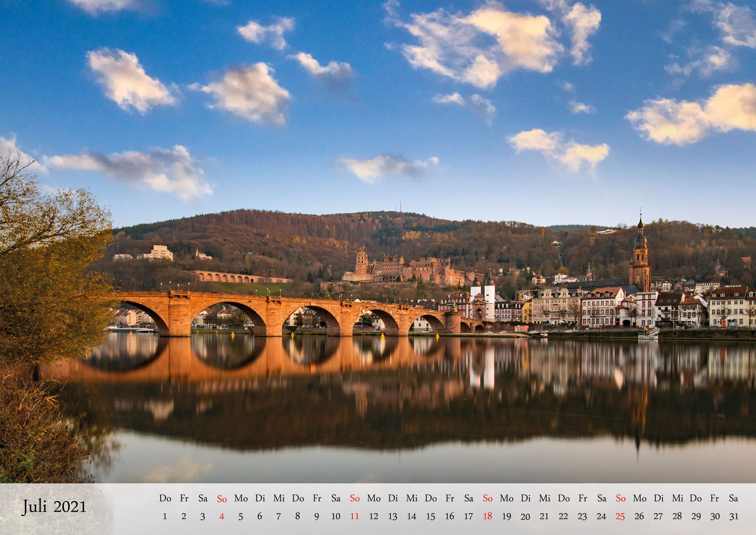
Task: Click the "Do" label above date 1
Action: click(x=165, y=498)
